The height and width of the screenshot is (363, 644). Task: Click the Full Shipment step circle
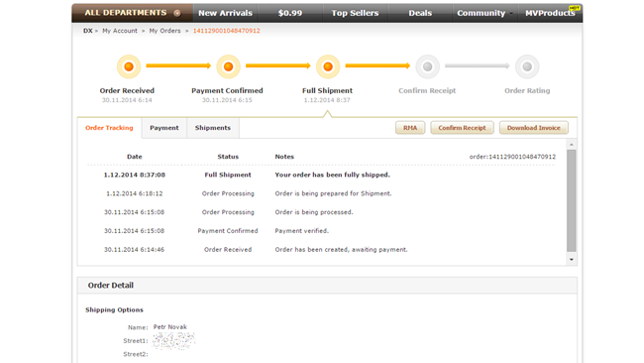(x=328, y=66)
